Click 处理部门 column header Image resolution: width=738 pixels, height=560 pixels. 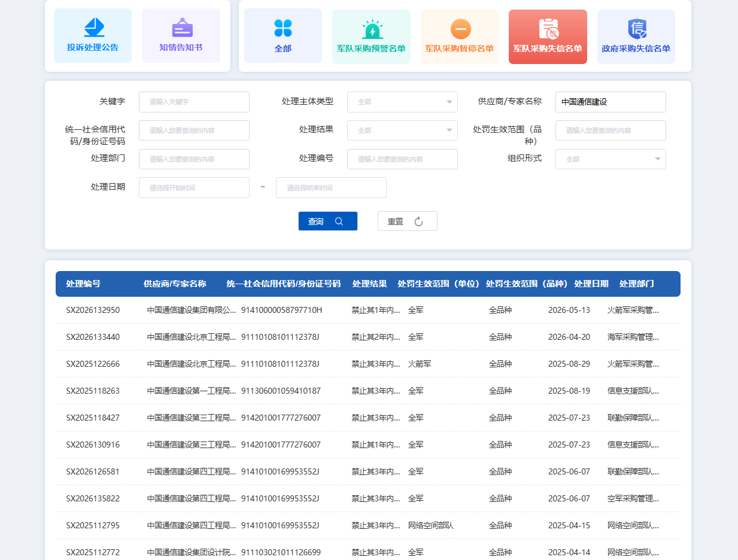(x=637, y=284)
